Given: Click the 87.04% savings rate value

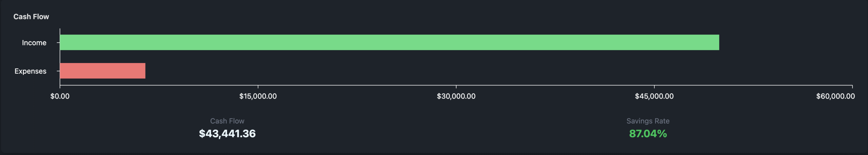Looking at the screenshot, I should point(648,134).
